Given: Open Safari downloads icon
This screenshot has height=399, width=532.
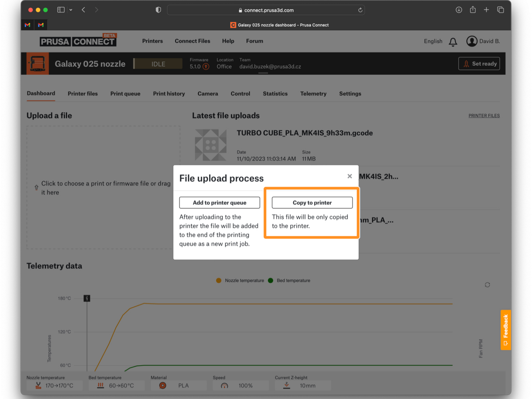Looking at the screenshot, I should (x=459, y=10).
